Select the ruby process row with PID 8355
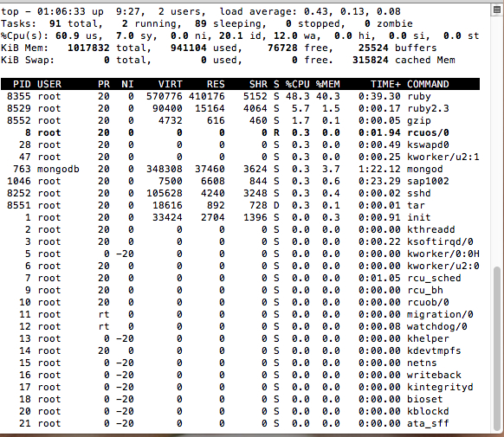504x437 pixels. click(x=240, y=96)
